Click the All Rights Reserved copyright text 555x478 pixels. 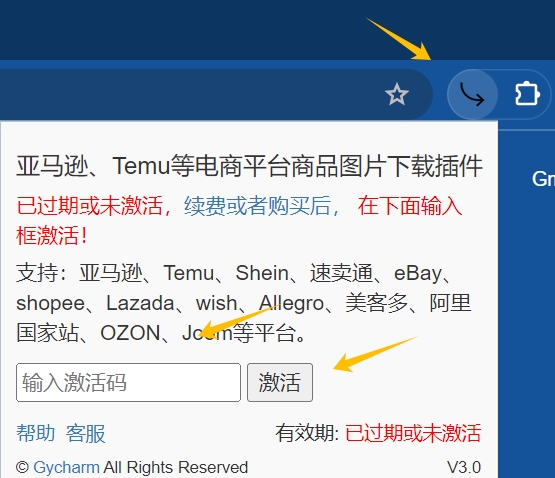(x=176, y=467)
